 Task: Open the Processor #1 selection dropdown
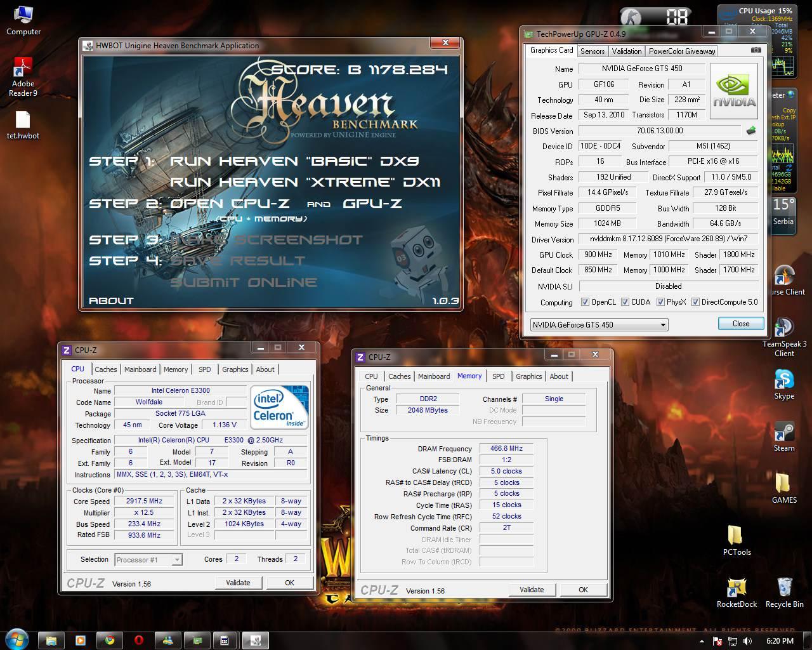coord(148,559)
